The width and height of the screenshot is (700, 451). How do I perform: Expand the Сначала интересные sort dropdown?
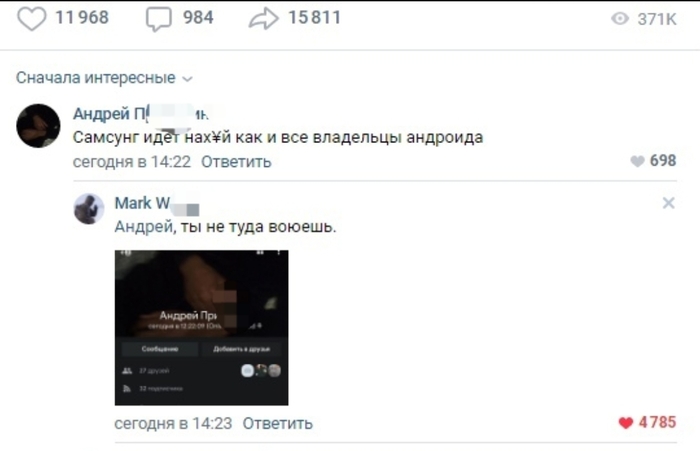point(104,78)
